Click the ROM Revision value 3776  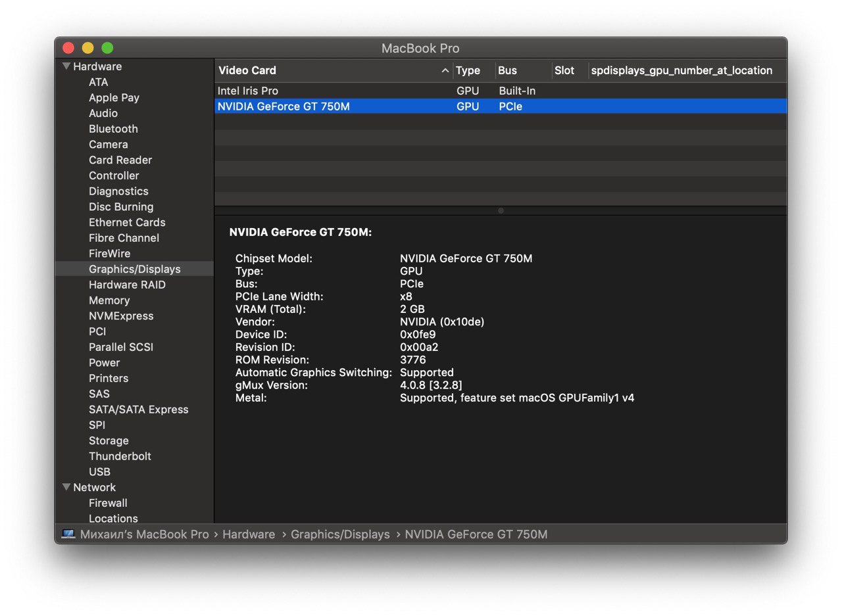coord(413,360)
